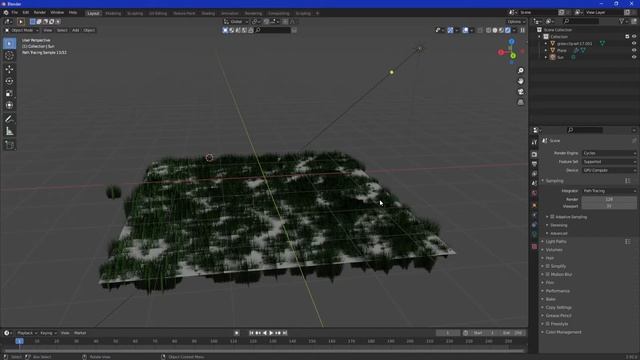This screenshot has height=360, width=640.
Task: Hide the Plane object in outliner
Action: pyautogui.click(x=634, y=50)
